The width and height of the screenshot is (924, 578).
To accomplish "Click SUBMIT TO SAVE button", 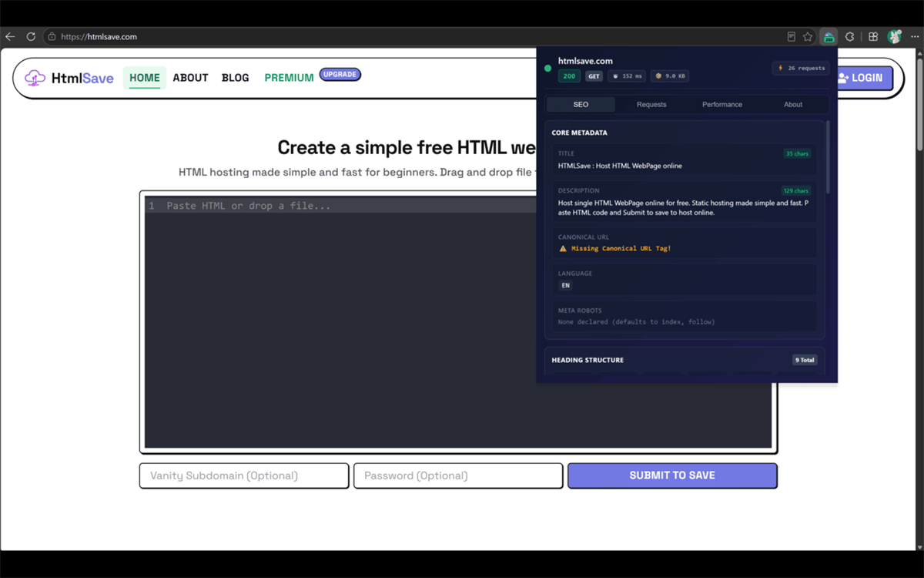I will [x=672, y=476].
